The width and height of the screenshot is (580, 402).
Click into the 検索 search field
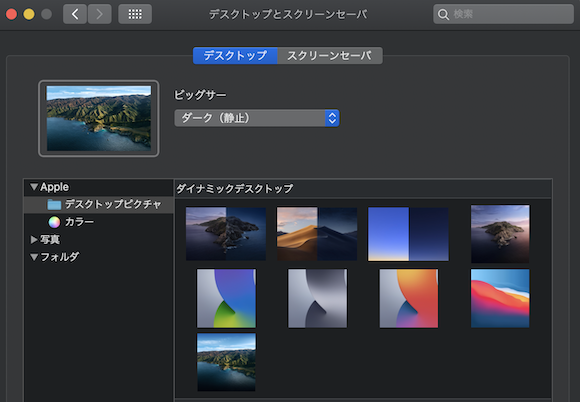click(503, 14)
